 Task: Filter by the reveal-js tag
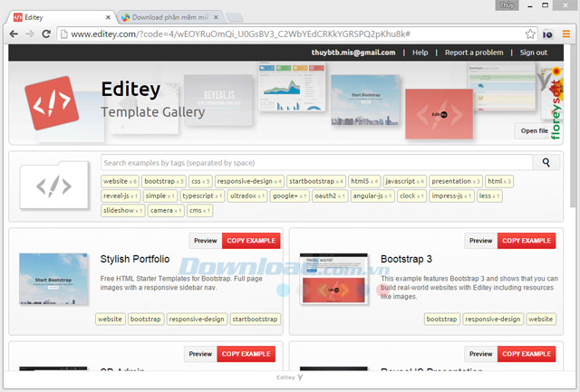click(121, 196)
